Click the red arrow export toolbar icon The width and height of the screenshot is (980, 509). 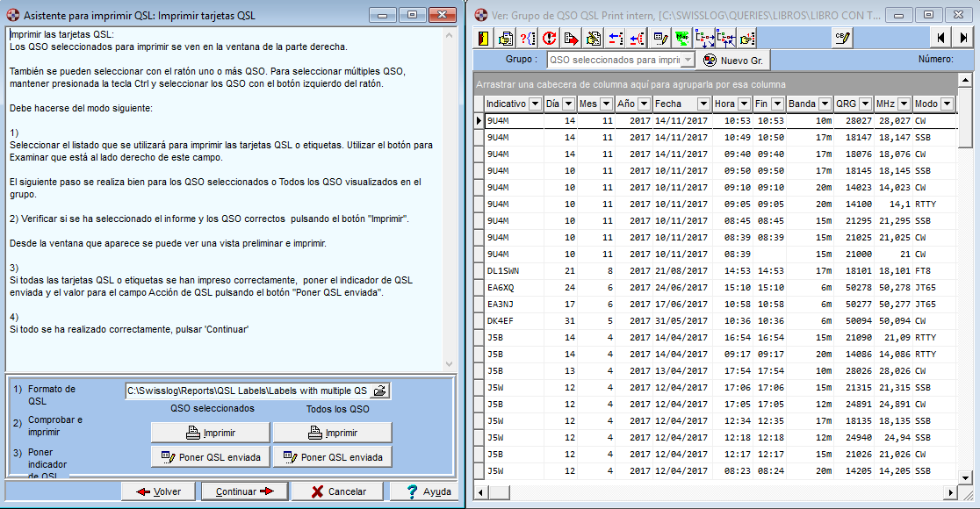pos(572,38)
